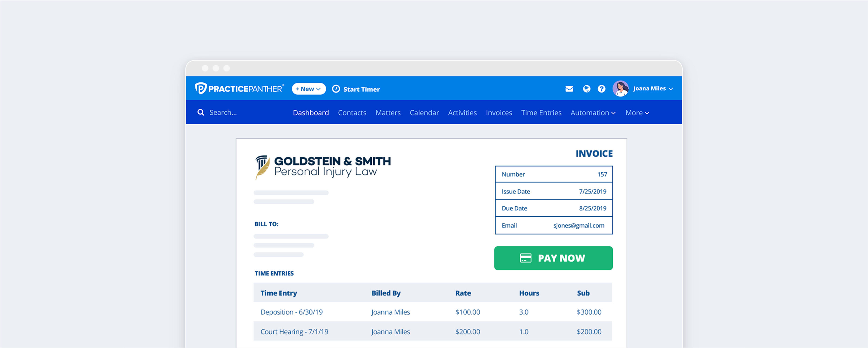The width and height of the screenshot is (868, 348).
Task: Select the Deposition - 6/30/19 entry
Action: [x=291, y=312]
